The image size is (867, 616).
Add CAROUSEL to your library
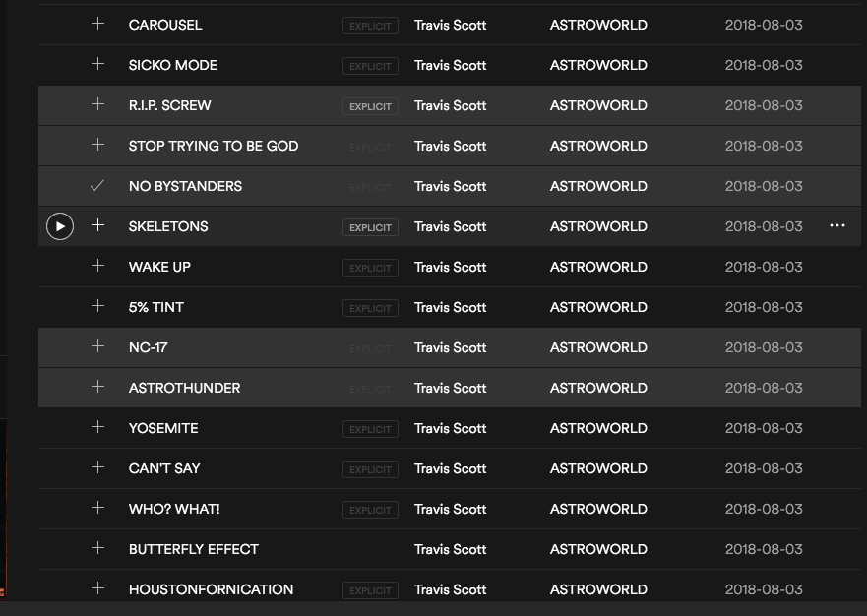97,24
